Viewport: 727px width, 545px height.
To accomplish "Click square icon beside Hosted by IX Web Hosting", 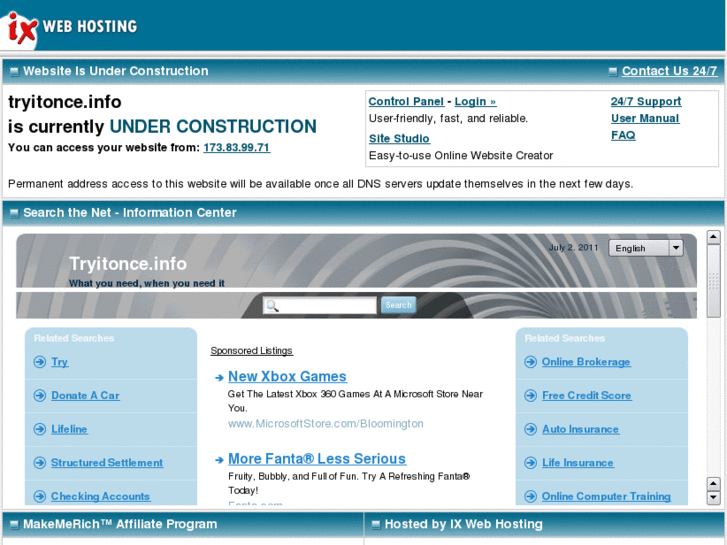I will point(376,525).
